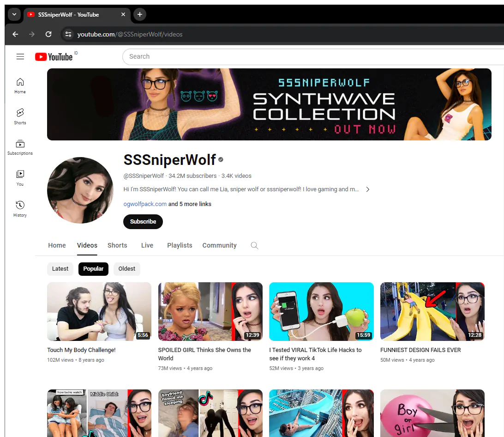
Task: Open the tab search dropdown arrow
Action: pos(14,14)
